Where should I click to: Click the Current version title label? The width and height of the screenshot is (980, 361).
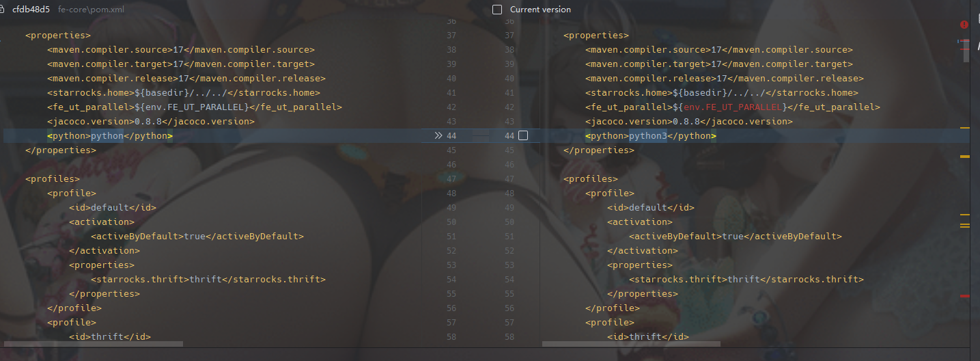point(540,10)
